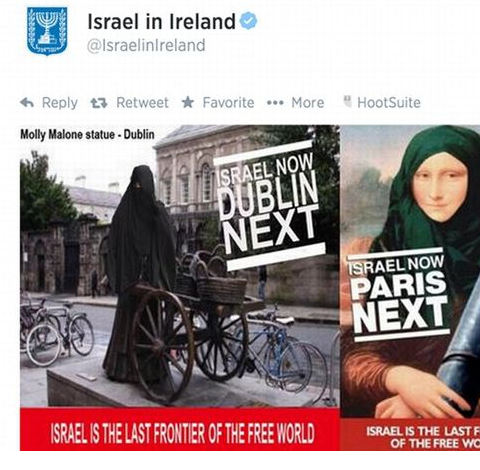Click the Paris Next sign in image

(399, 295)
